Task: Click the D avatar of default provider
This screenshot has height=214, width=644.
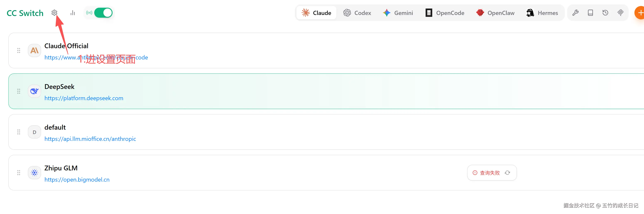Action: pos(34,132)
